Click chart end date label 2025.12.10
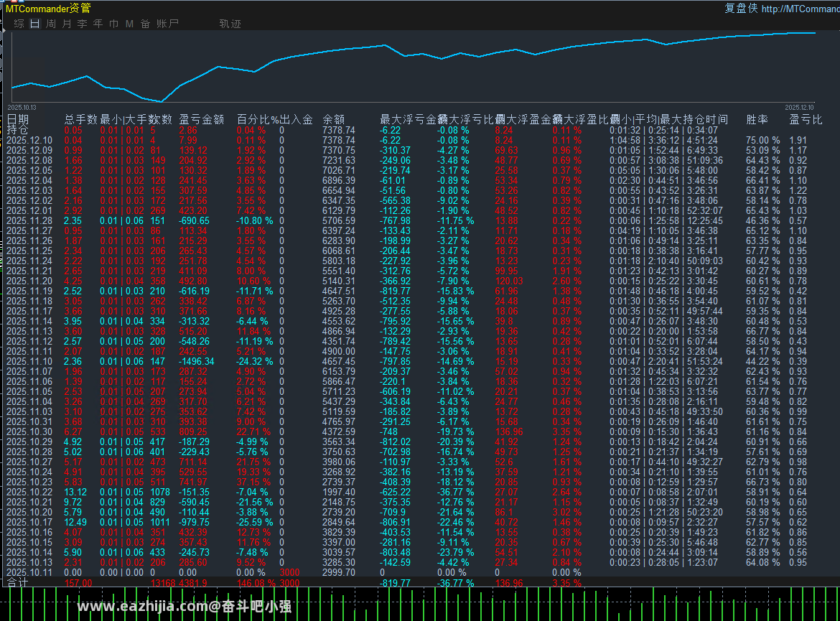 [x=799, y=108]
